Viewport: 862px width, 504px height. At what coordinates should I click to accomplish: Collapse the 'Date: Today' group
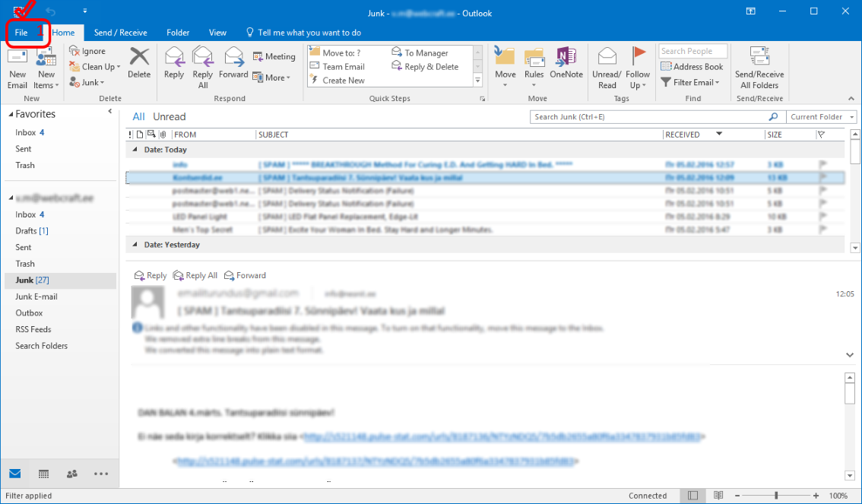click(x=135, y=150)
